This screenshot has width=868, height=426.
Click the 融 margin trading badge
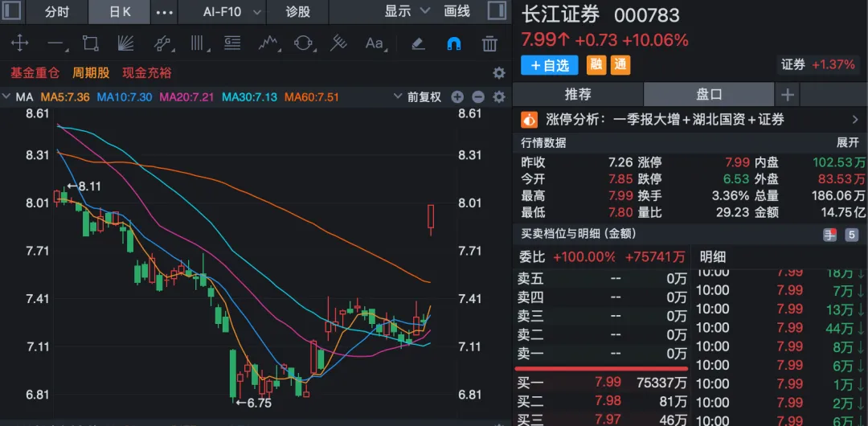[596, 65]
